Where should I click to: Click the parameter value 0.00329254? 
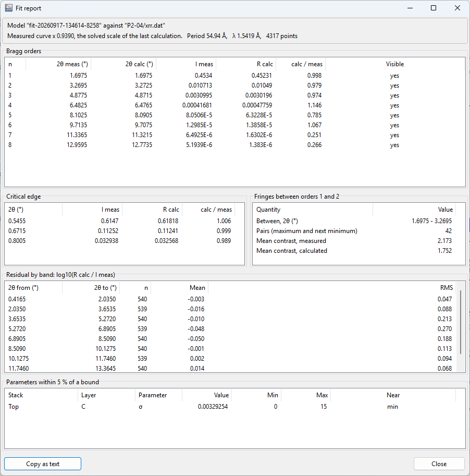click(213, 407)
